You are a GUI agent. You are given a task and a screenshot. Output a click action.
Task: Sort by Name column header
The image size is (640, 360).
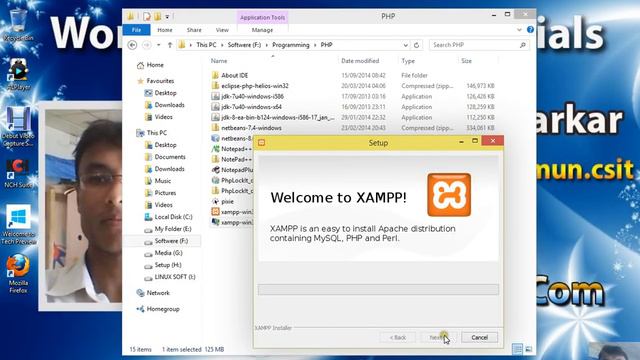tap(219, 61)
